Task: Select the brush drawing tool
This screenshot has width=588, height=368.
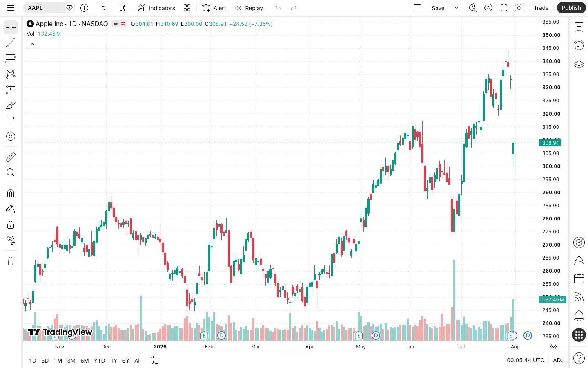Action: click(11, 105)
